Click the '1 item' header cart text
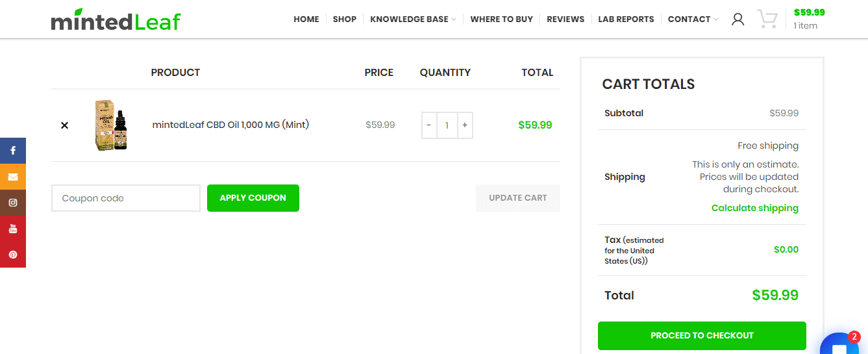The height and width of the screenshot is (354, 868). tap(806, 26)
